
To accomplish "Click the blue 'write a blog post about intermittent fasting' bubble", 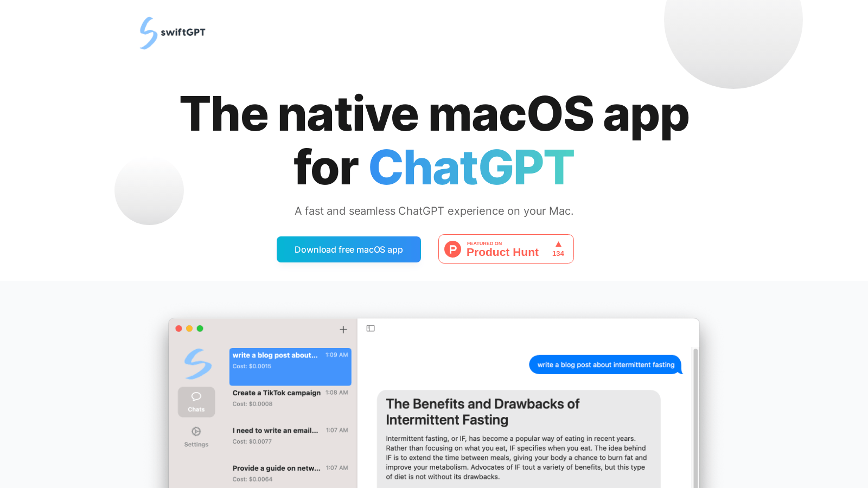I will point(605,365).
